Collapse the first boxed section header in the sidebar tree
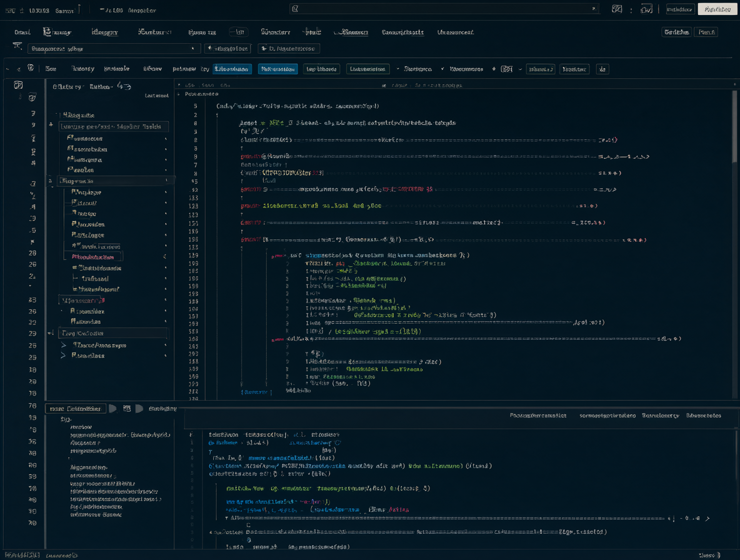The image size is (740, 560). coord(114,126)
